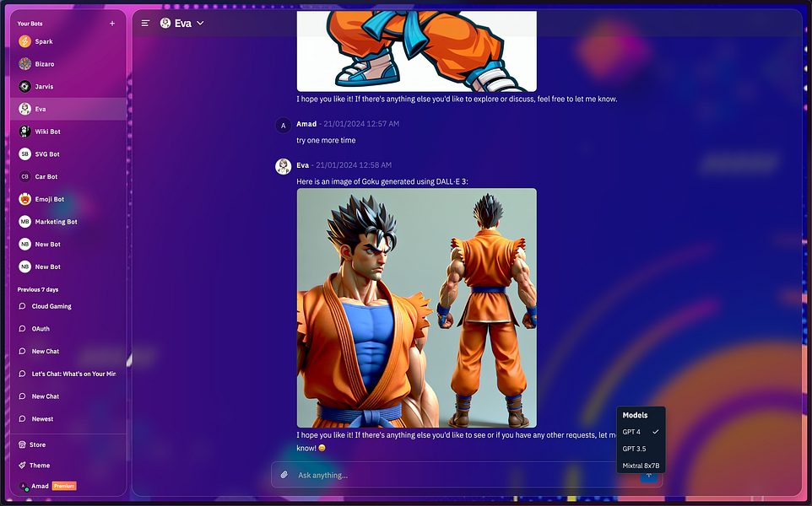Click Amad's user avatar in chat
Image resolution: width=812 pixels, height=506 pixels.
coord(283,125)
